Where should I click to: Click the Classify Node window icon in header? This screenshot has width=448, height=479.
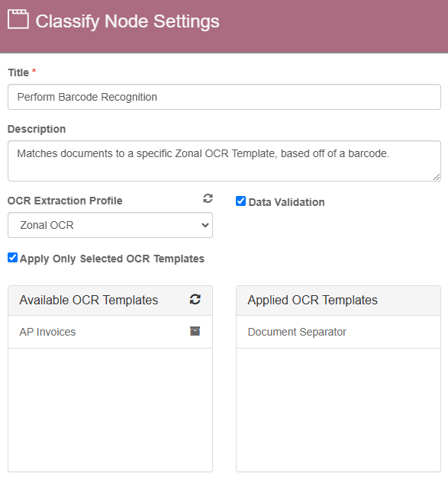point(18,19)
